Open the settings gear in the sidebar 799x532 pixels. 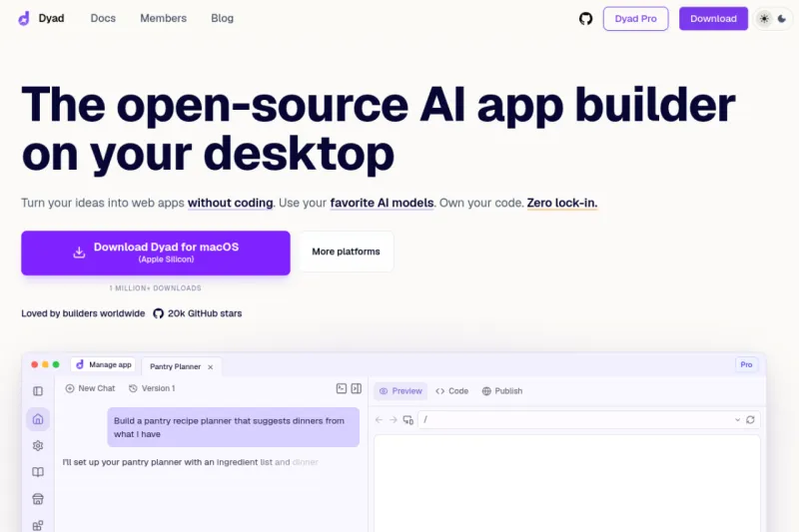coord(38,446)
